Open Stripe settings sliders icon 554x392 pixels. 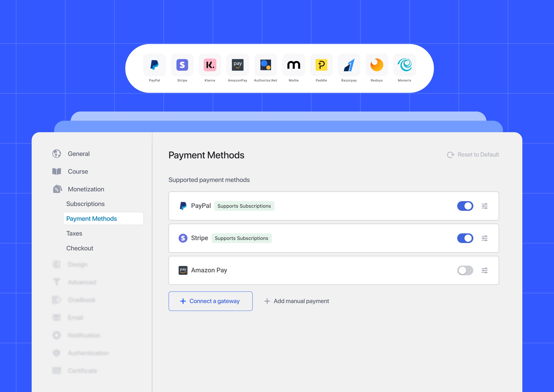(x=484, y=238)
